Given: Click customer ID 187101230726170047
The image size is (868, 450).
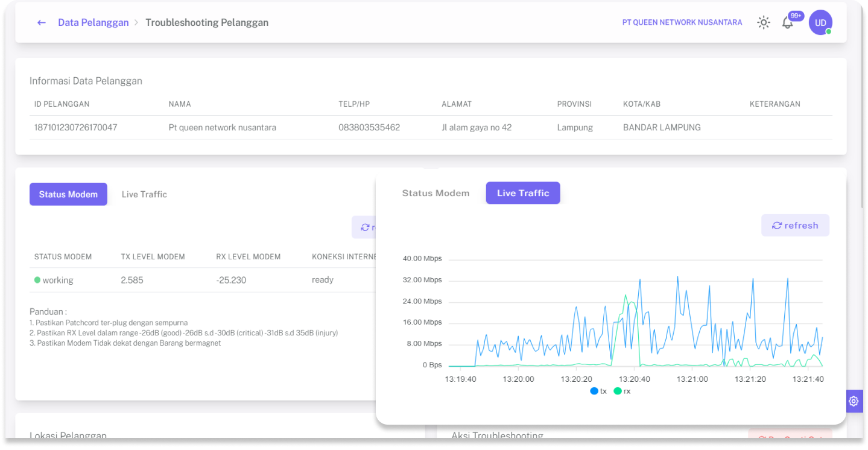Looking at the screenshot, I should click(x=76, y=128).
